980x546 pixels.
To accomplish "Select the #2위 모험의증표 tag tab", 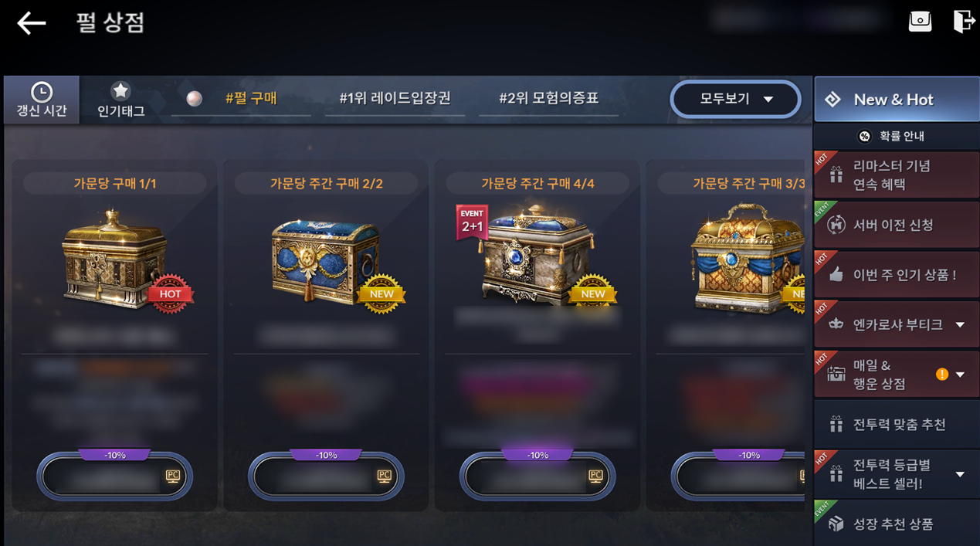I will point(548,98).
